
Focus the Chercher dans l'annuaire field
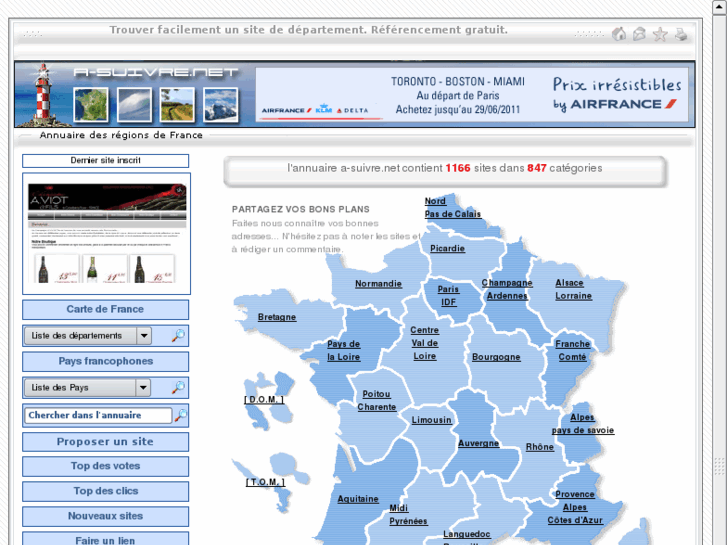click(x=98, y=415)
